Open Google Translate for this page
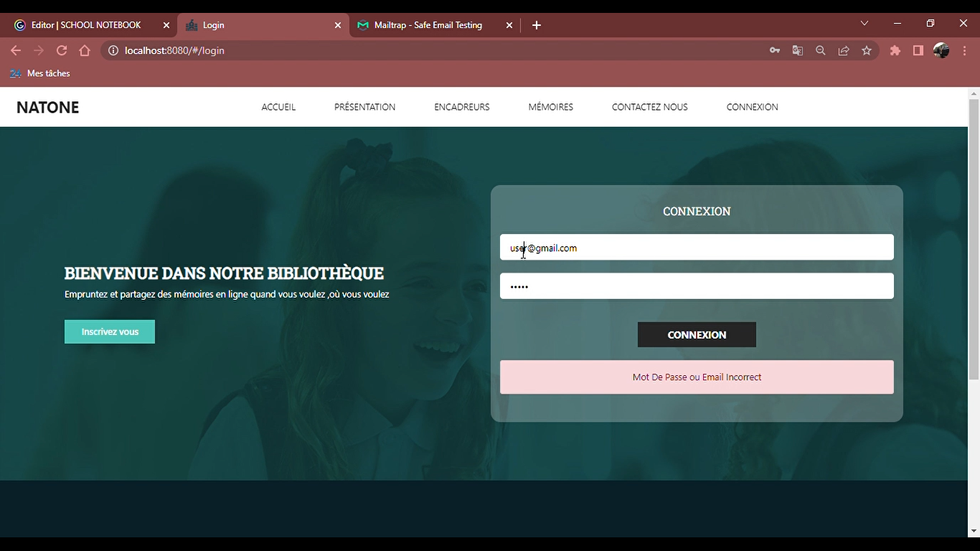Viewport: 980px width, 551px height. (797, 50)
